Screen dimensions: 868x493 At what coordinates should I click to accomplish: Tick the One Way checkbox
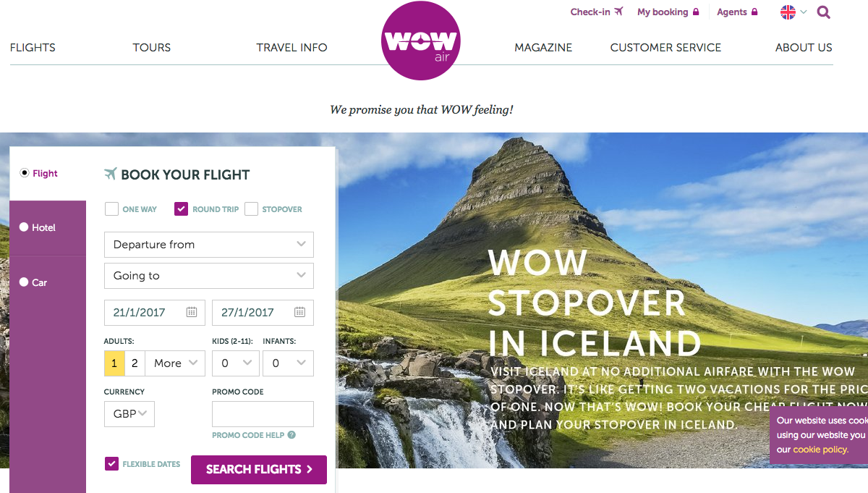(x=111, y=208)
